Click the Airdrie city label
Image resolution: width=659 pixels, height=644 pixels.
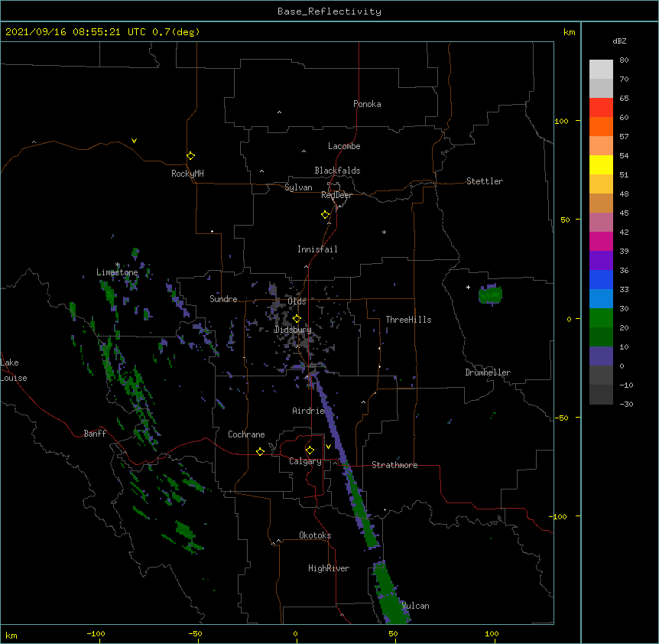[x=308, y=411]
